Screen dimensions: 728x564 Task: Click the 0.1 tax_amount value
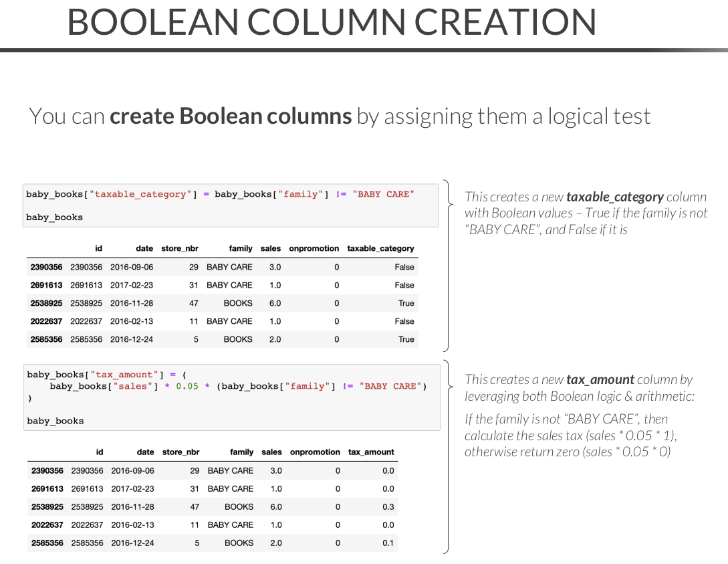coord(388,543)
